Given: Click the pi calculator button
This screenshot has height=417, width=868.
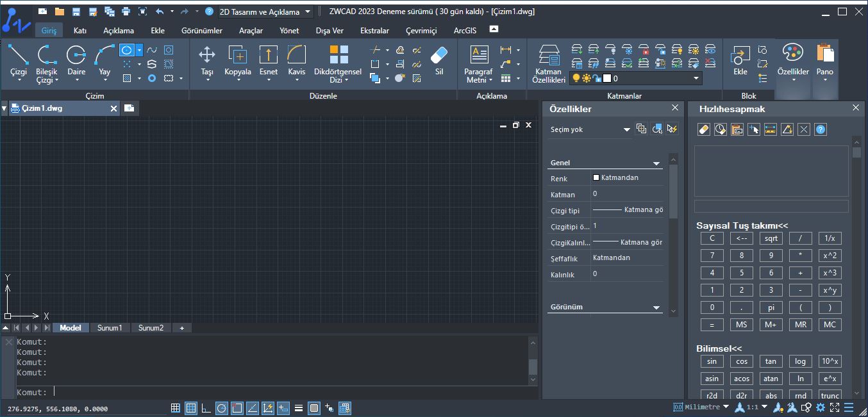Looking at the screenshot, I should point(771,307).
